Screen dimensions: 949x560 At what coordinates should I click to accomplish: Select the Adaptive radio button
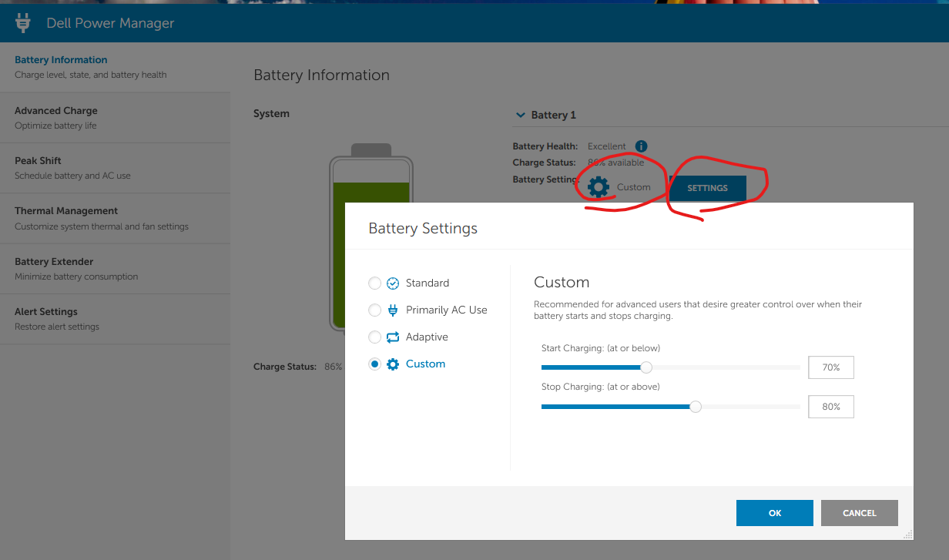tap(374, 337)
